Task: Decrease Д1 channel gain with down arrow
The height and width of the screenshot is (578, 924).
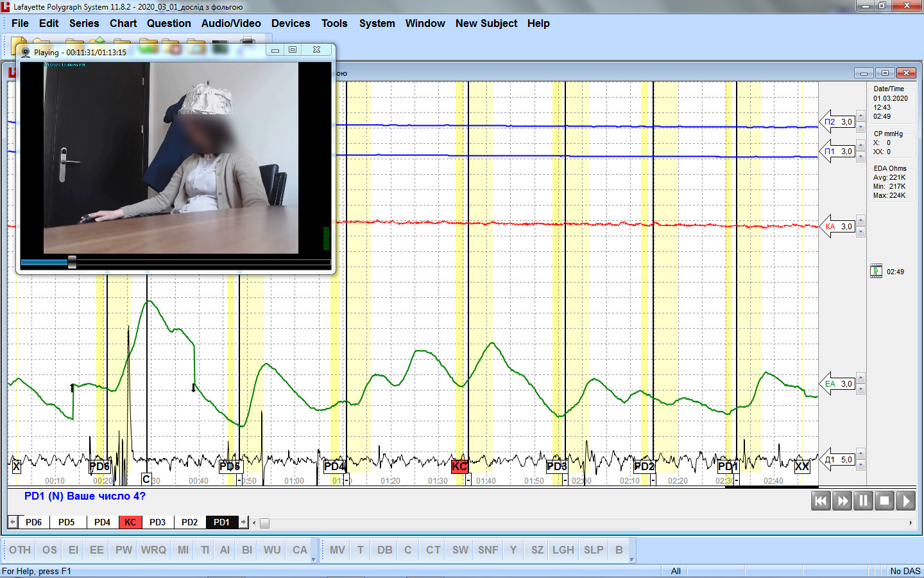Action: [861, 465]
